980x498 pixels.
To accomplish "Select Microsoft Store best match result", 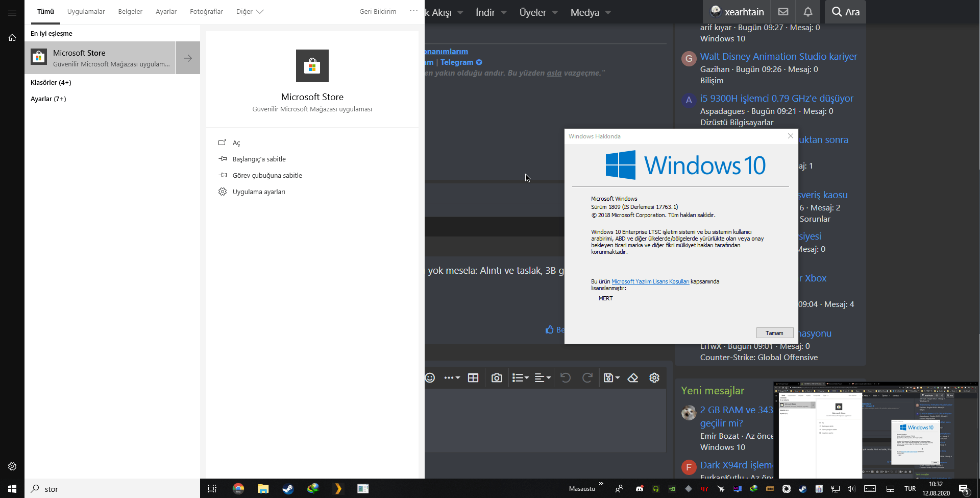I will click(x=100, y=58).
